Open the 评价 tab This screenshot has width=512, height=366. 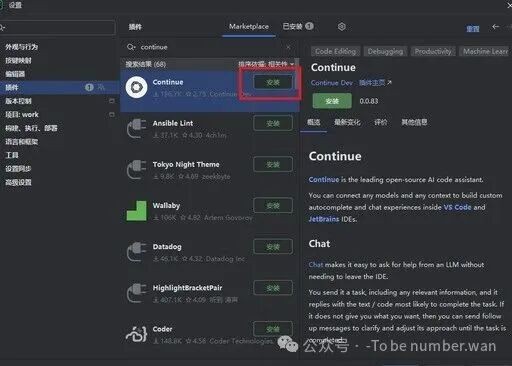click(381, 122)
